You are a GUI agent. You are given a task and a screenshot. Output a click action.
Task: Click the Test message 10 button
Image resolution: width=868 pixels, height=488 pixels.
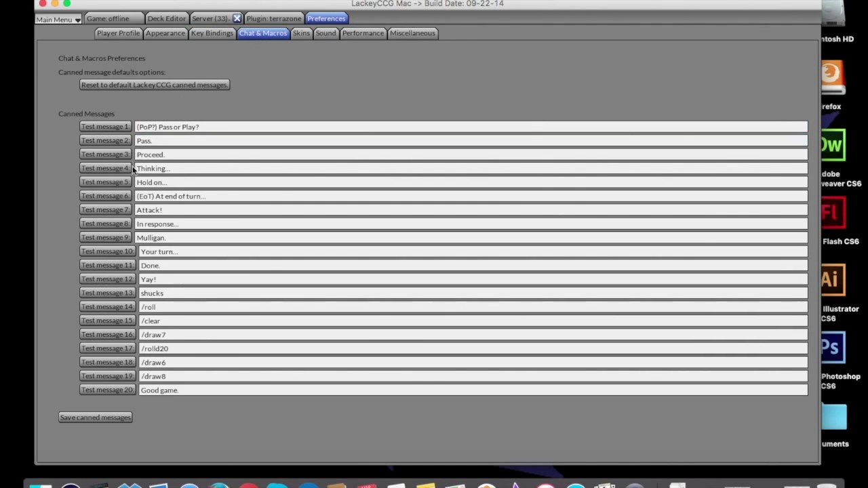[107, 251]
